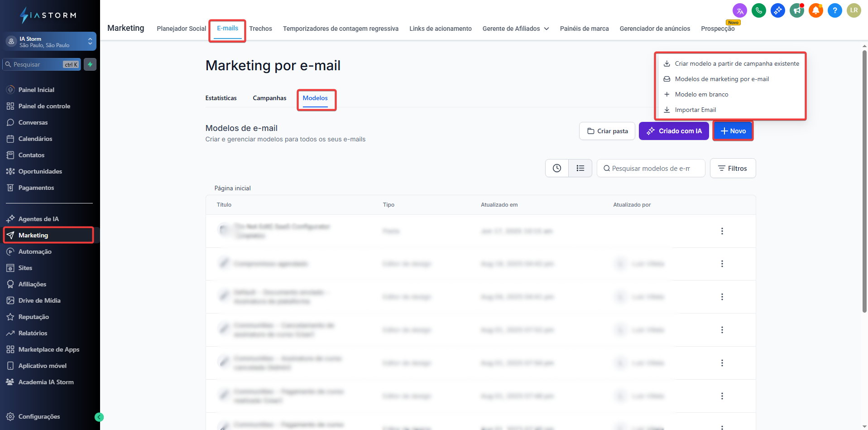
Task: Collapse the sidebar with green arrow
Action: coord(99,417)
